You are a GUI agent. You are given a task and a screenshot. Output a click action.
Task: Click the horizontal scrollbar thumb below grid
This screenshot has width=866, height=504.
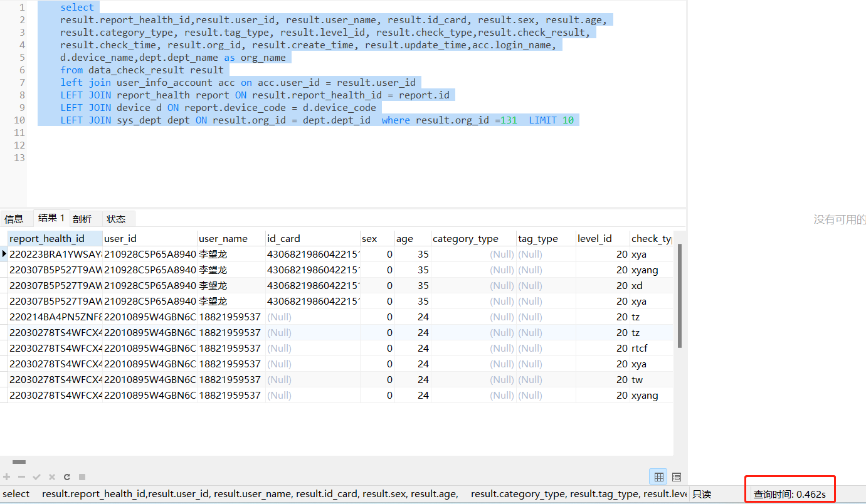click(x=19, y=462)
